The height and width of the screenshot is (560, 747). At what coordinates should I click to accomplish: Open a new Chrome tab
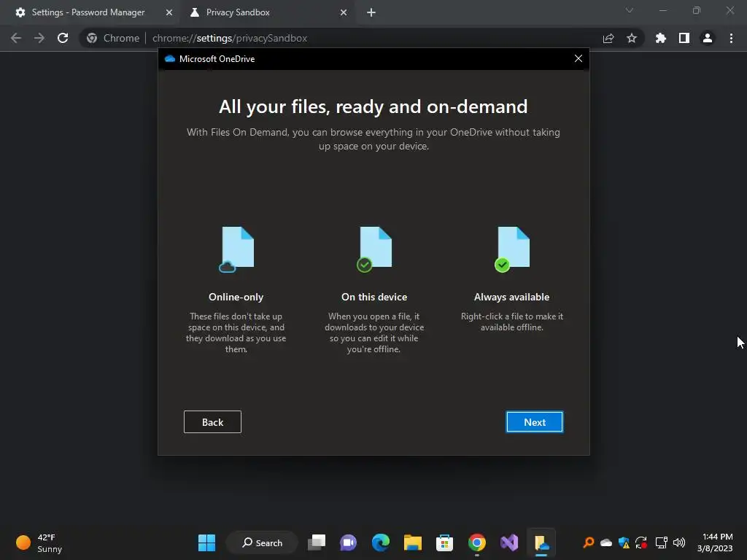pos(371,12)
